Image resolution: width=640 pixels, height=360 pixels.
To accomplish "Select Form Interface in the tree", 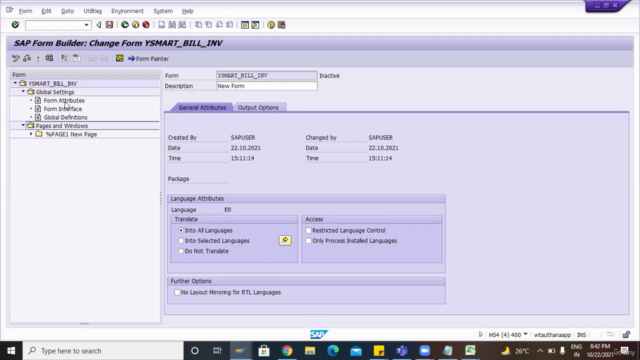I will point(62,109).
